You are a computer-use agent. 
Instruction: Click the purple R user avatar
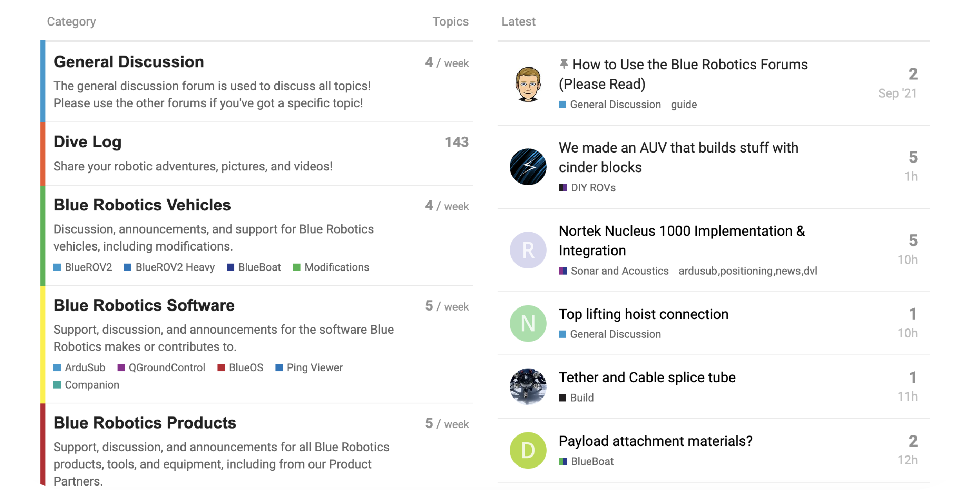pos(528,250)
